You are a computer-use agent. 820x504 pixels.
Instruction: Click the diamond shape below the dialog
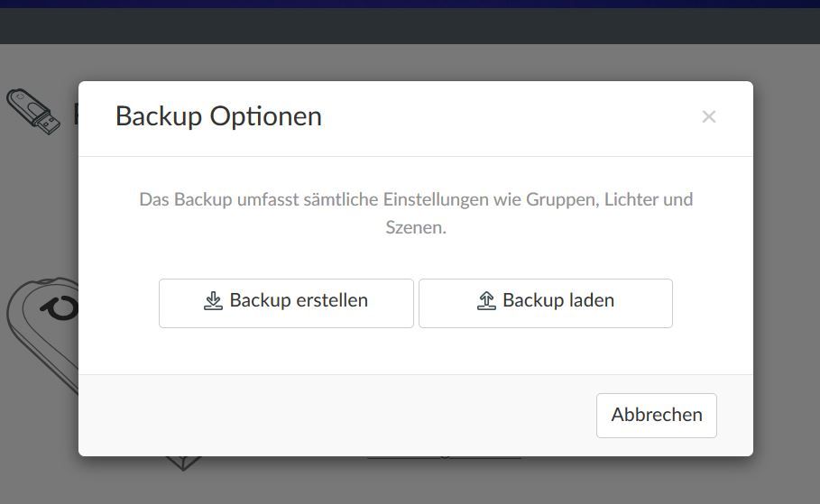pyautogui.click(x=183, y=463)
